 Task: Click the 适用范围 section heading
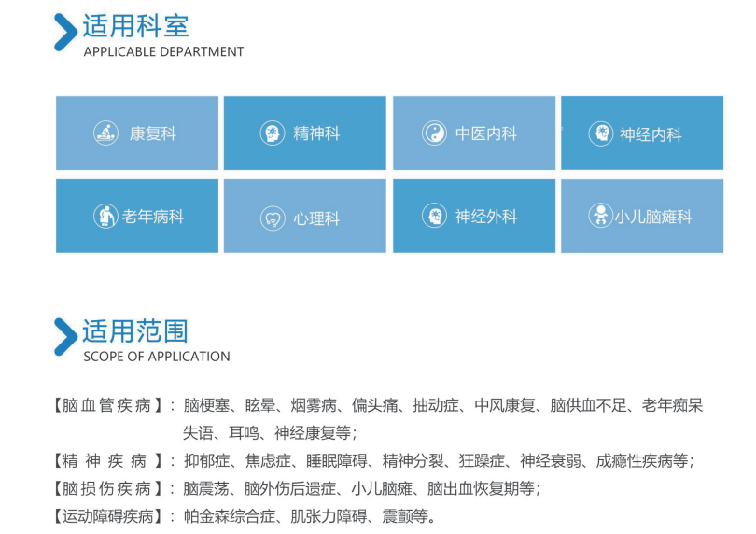pyautogui.click(x=135, y=330)
